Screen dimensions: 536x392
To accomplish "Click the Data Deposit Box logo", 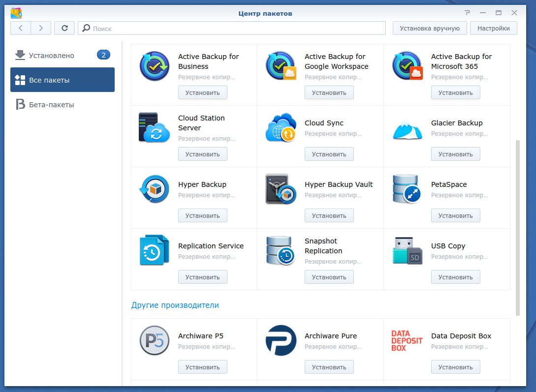I will (407, 340).
